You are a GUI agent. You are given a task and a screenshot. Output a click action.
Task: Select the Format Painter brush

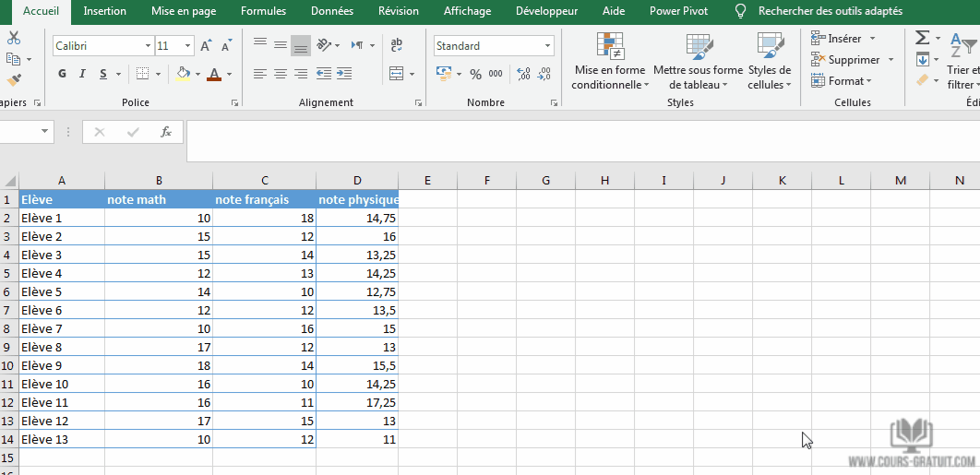[x=14, y=80]
